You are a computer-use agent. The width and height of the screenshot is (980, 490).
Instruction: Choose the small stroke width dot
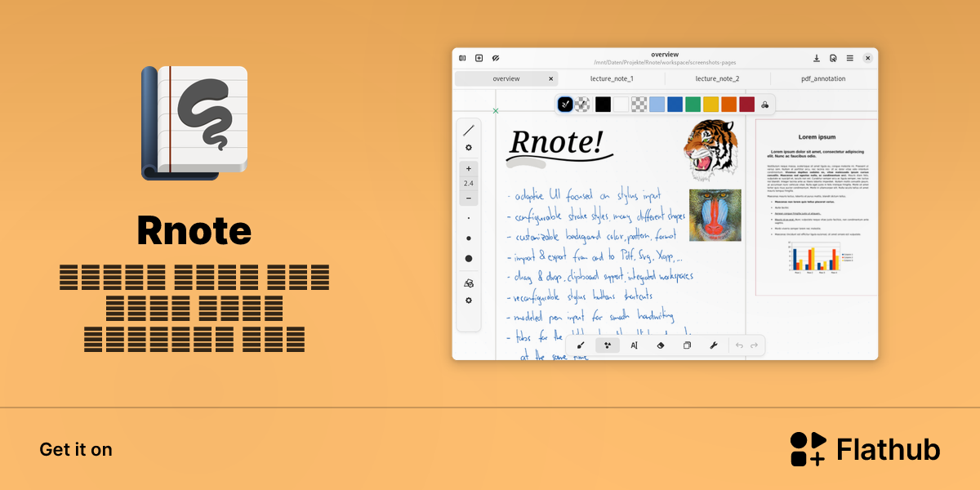(469, 219)
